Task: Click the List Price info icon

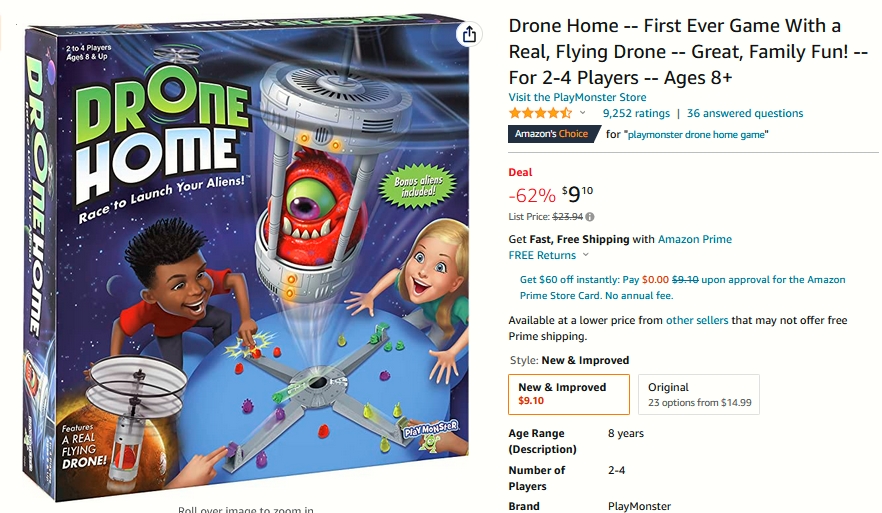Action: click(590, 217)
